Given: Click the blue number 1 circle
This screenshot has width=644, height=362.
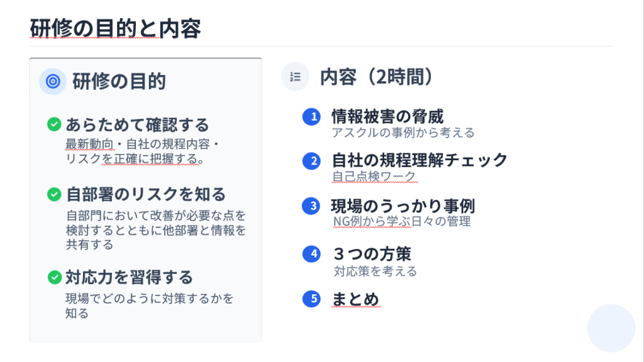Looking at the screenshot, I should pos(311,117).
